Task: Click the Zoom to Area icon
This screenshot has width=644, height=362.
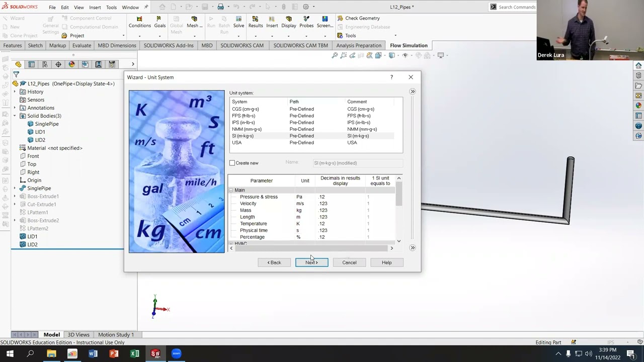Action: click(x=343, y=55)
